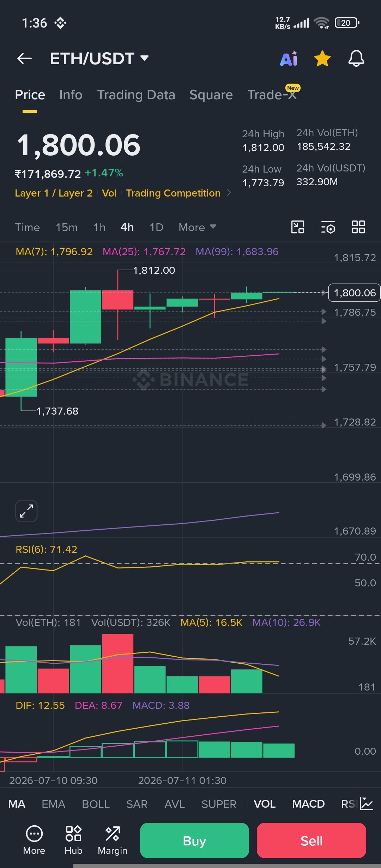Open indicator settings chart icon
The image size is (381, 868).
(x=366, y=803)
